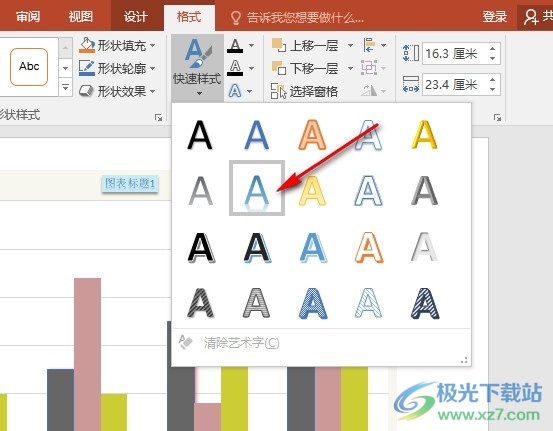Screen dimensions: 553x431
Task: Select black A with hard shadow
Action: [201, 248]
